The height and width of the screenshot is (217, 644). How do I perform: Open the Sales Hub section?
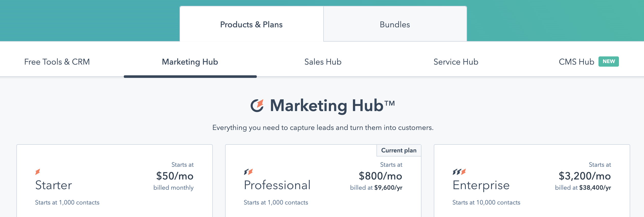click(x=323, y=62)
